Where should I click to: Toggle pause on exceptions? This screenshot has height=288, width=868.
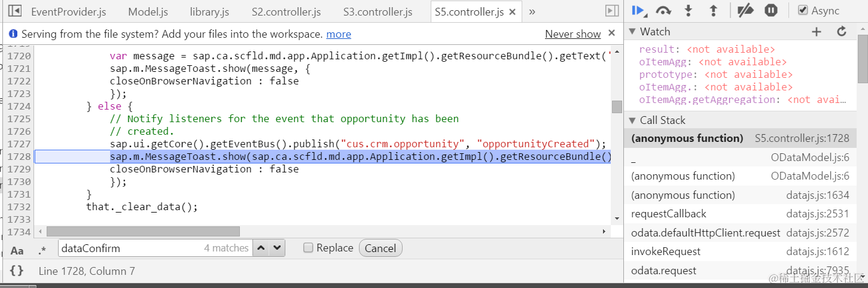pyautogui.click(x=771, y=11)
